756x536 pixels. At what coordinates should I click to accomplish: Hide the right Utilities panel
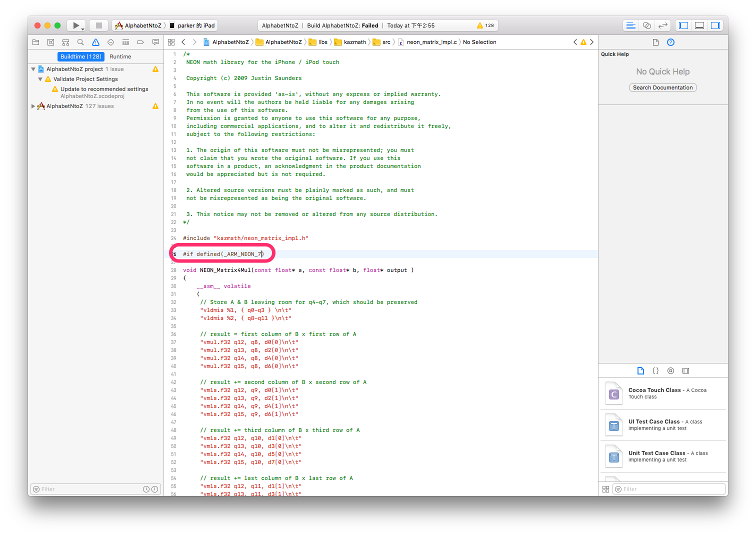(x=715, y=25)
